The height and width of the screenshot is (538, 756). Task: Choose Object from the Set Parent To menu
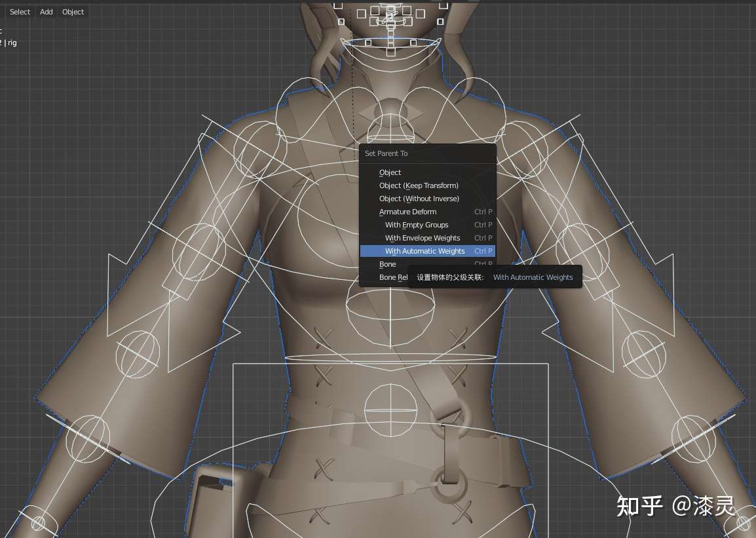pyautogui.click(x=390, y=172)
